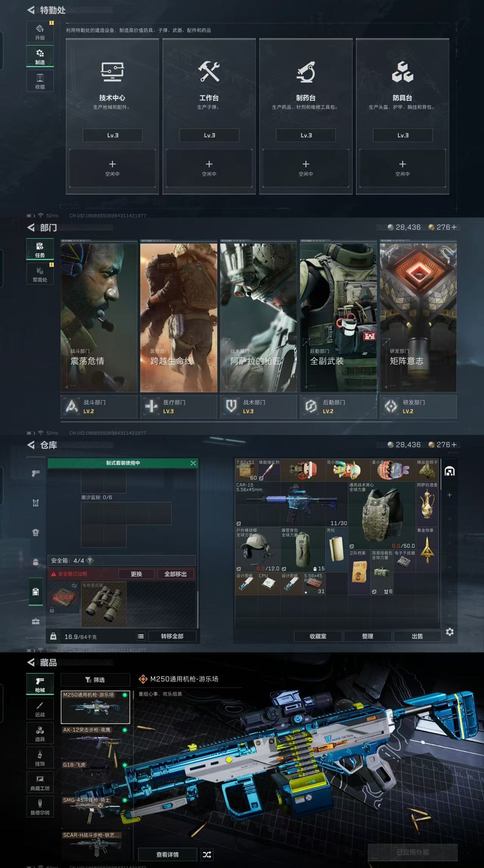Select 战斗部门 LV.2 department
Viewport: 484px width, 868px height.
click(99, 406)
